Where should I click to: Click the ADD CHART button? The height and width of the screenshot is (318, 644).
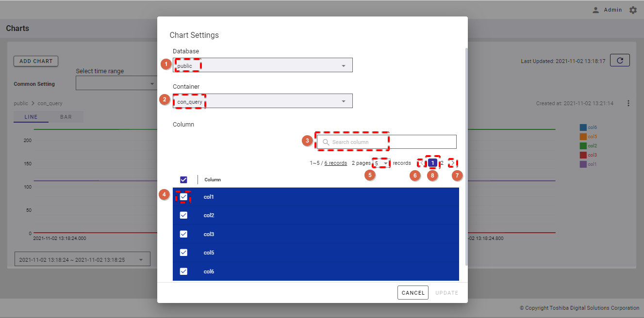(36, 61)
